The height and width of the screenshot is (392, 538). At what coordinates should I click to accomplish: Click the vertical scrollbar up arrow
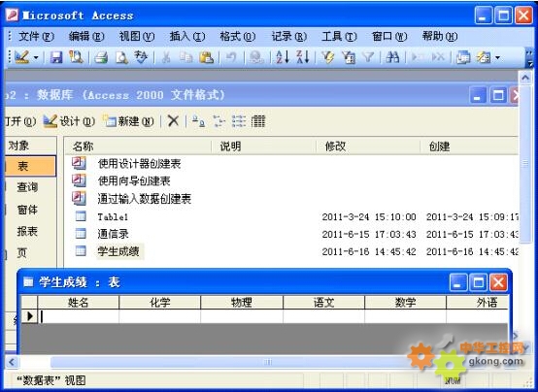pyautogui.click(x=525, y=79)
